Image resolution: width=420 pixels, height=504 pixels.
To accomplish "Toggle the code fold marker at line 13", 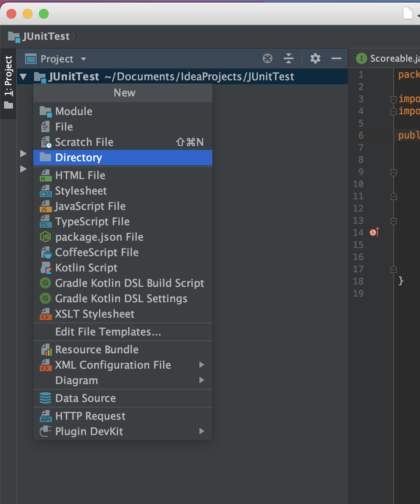I will pos(393,221).
